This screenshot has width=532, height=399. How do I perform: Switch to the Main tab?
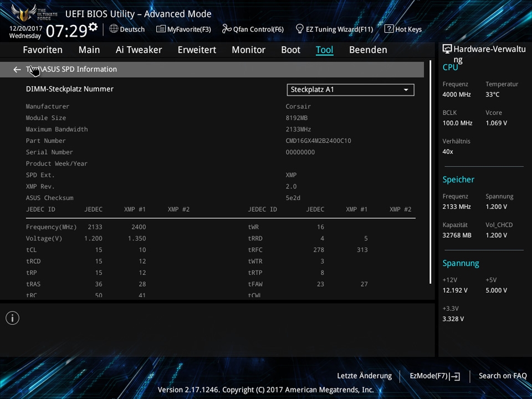(89, 50)
